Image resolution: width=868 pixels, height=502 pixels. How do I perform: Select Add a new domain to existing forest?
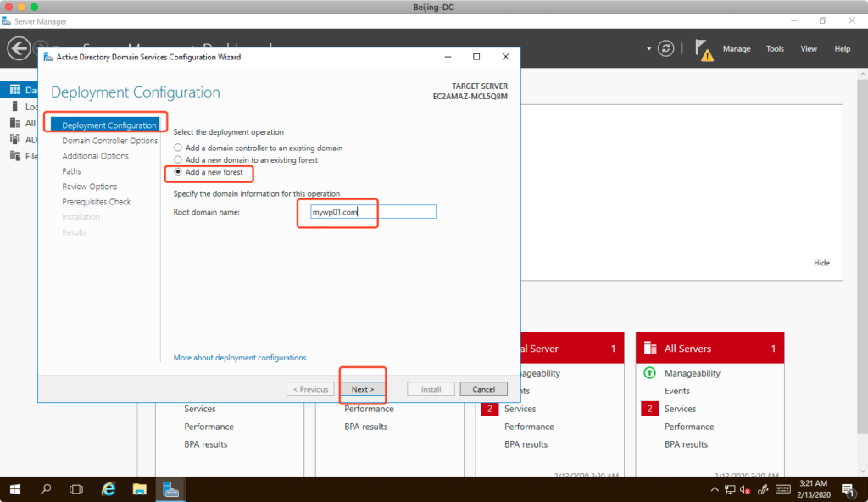[x=178, y=160]
